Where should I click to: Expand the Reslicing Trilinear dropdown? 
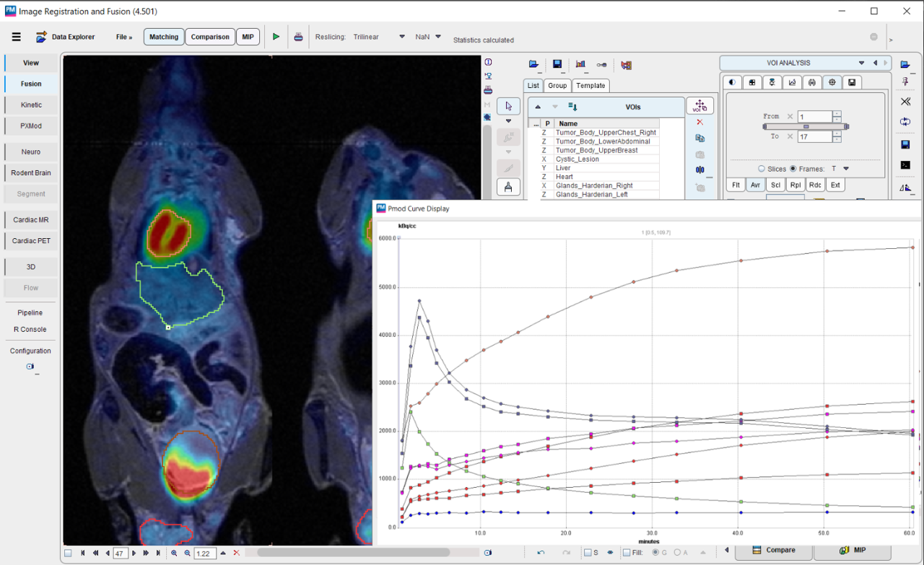click(402, 37)
